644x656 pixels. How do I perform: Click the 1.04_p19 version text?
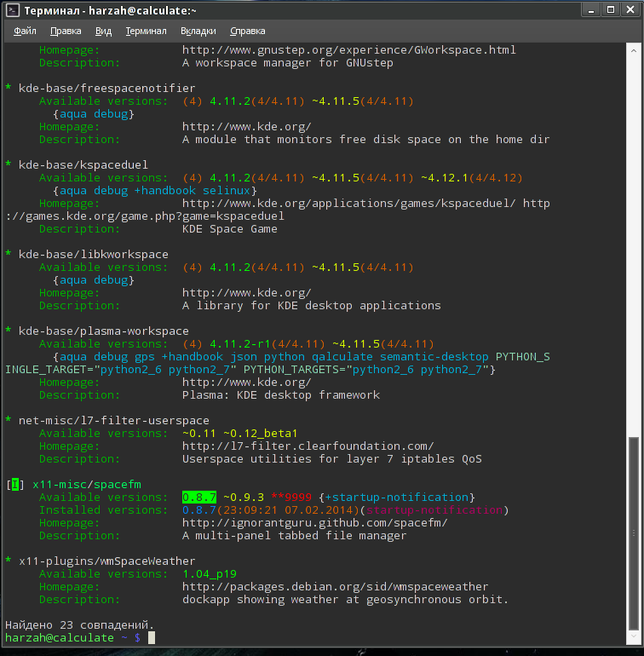pyautogui.click(x=210, y=574)
